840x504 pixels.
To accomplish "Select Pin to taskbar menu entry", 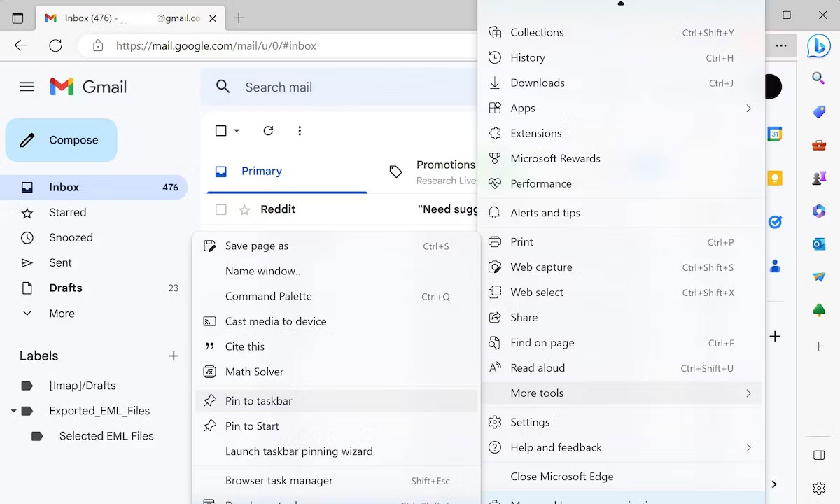I will (337, 401).
